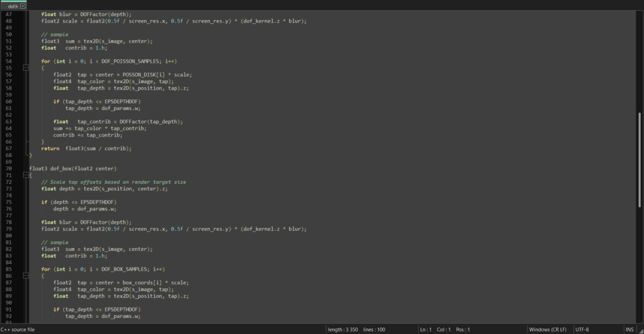Close the dof.h tab

23,6
